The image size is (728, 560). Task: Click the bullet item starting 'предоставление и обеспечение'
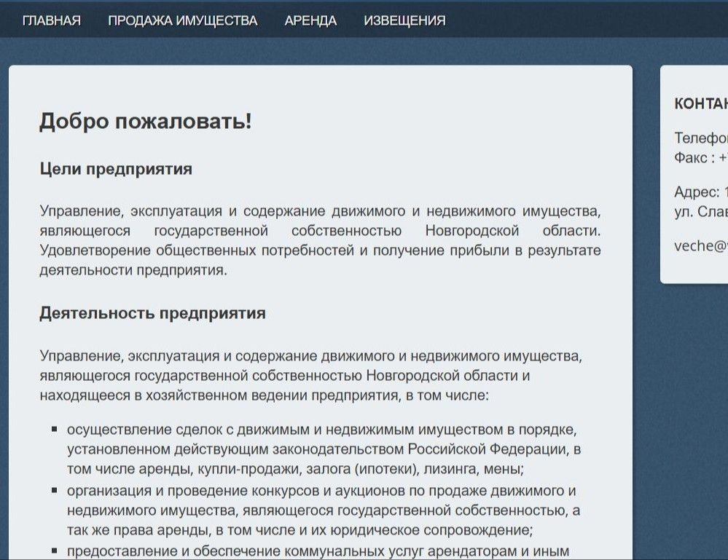point(317,551)
